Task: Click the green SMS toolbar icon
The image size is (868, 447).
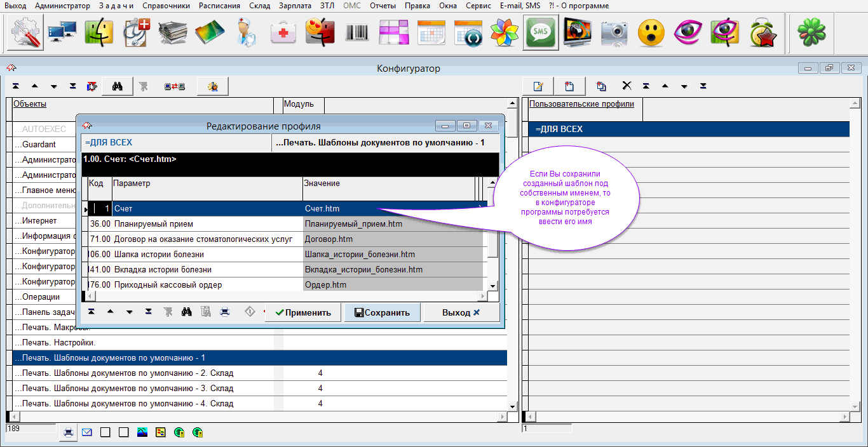Action: (541, 32)
